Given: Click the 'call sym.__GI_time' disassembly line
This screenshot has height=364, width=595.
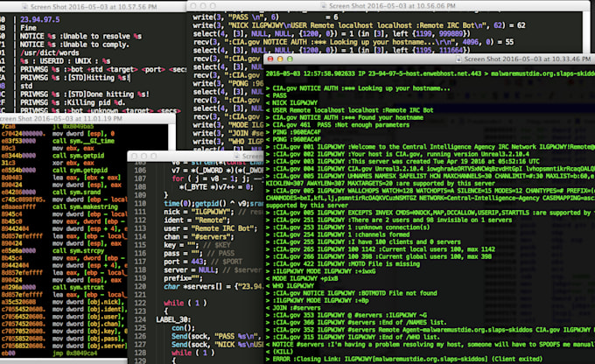Looking at the screenshot, I should [83, 141].
